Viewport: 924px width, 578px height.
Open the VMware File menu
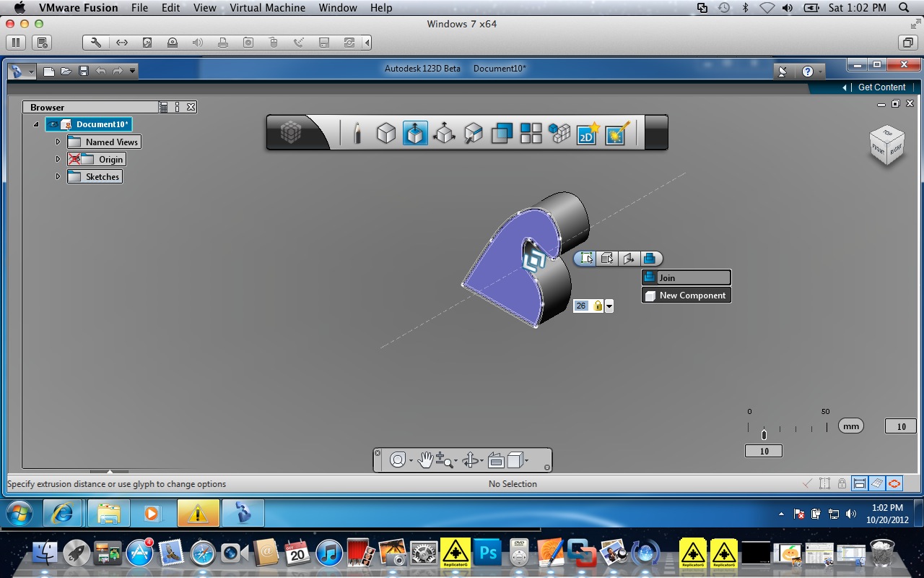[139, 8]
